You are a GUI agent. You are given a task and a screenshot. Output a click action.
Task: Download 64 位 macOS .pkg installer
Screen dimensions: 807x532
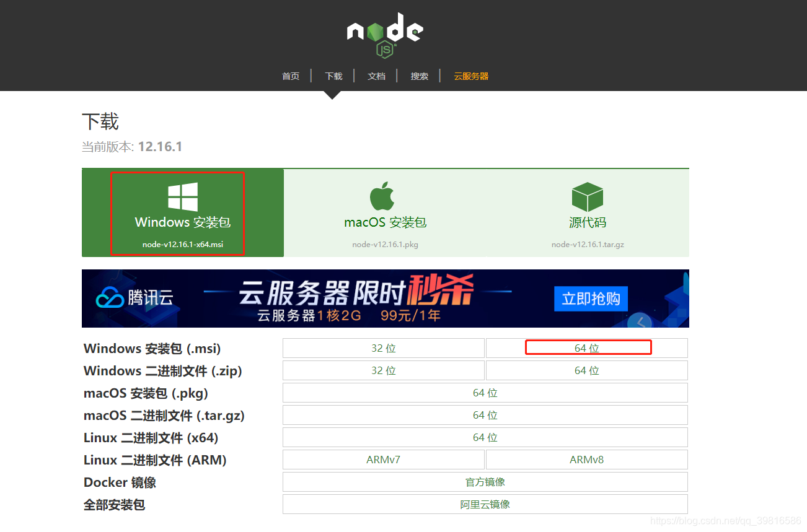[485, 393]
